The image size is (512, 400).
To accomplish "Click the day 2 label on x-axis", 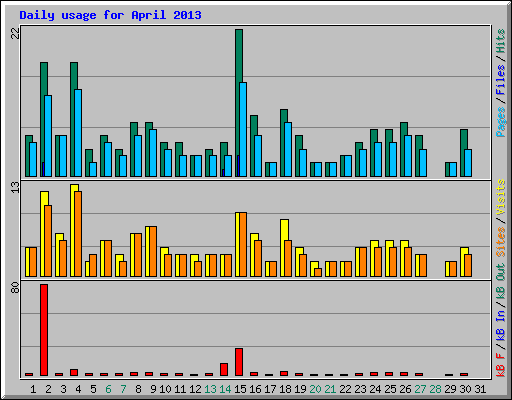I will (x=48, y=389).
